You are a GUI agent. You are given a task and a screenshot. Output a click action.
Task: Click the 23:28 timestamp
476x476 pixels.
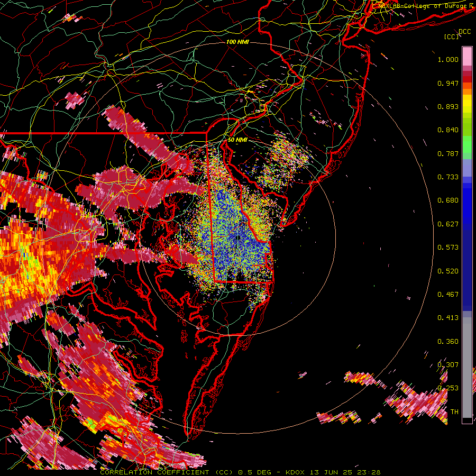click(369, 472)
